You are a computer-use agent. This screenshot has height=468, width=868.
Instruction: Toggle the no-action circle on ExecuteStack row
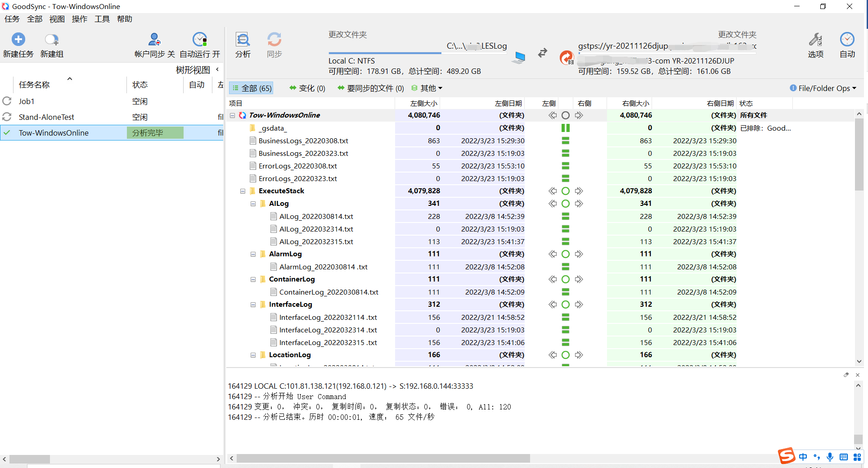coord(566,191)
